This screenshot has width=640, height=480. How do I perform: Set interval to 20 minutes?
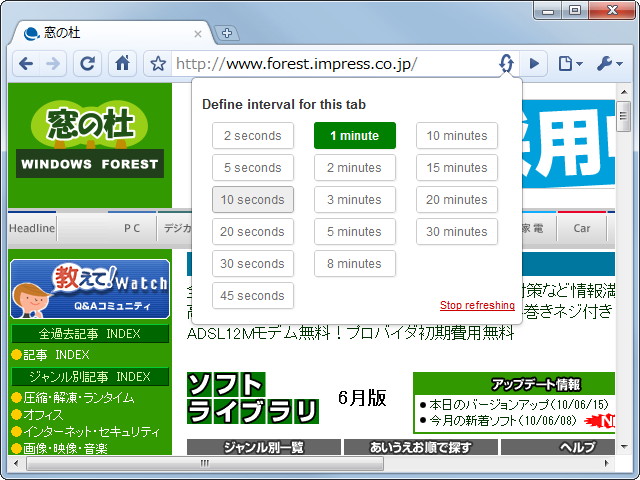coord(457,200)
